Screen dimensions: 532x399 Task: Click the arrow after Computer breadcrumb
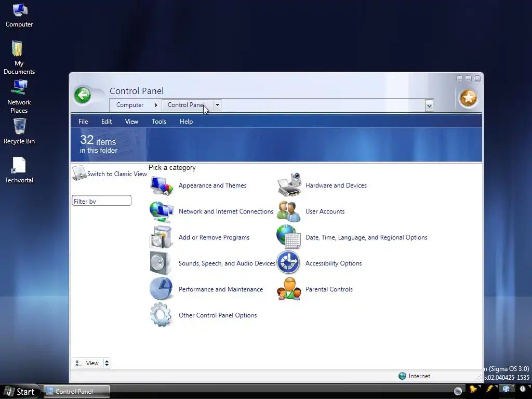click(x=156, y=105)
